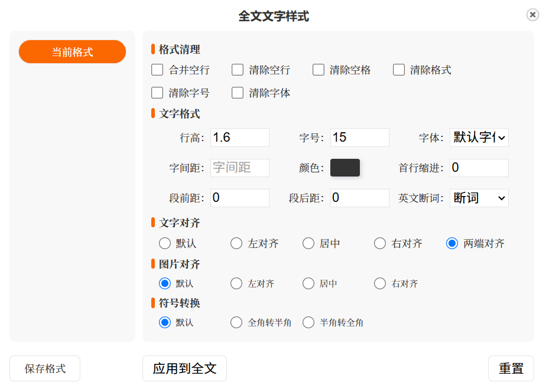
Task: Tick the 清除格式 checkbox
Action: coord(399,70)
